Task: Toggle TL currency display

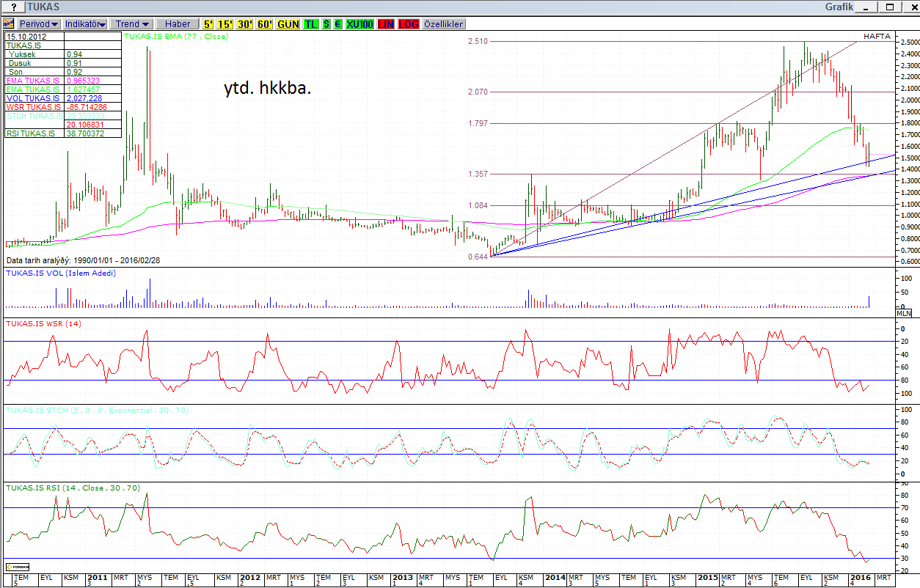Action: tap(311, 24)
